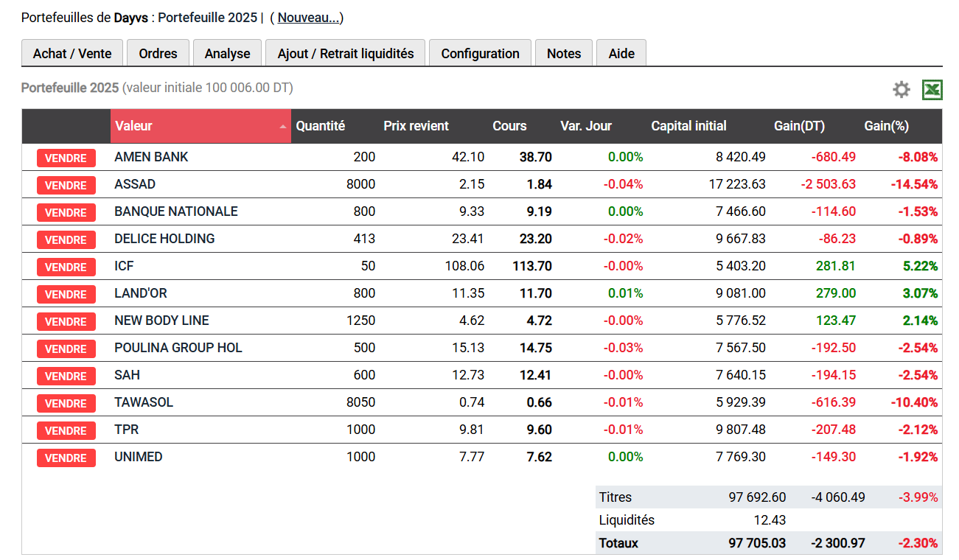
Task: Sort by Prix revient column
Action: 416,126
